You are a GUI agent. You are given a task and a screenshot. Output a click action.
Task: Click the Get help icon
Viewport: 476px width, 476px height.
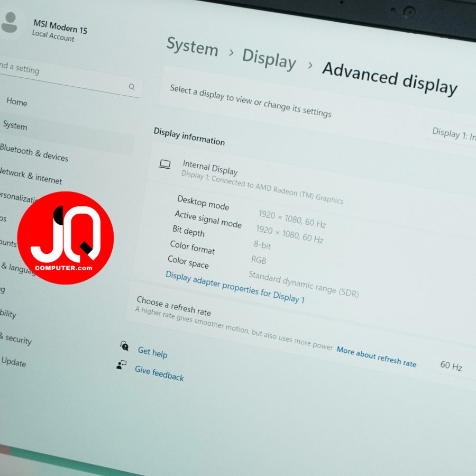pyautogui.click(x=124, y=346)
